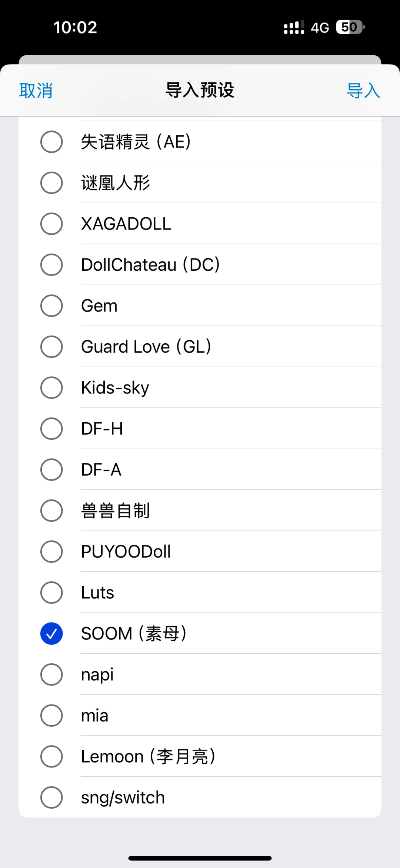Screen dimensions: 400x868
Task: Tap the 取消 cancel button
Action: pos(36,90)
